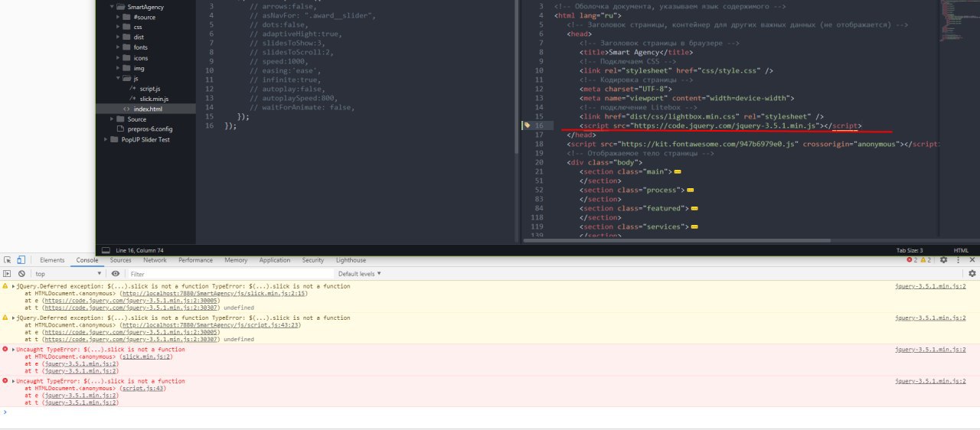Focus the console Filter input field
The height and width of the screenshot is (430, 980).
(230, 273)
